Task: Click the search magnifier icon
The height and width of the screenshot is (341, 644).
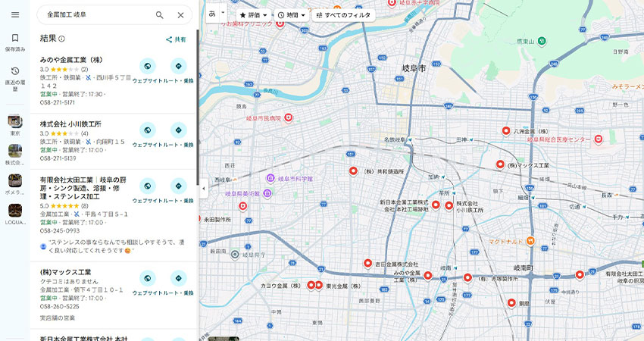Action: [x=159, y=15]
